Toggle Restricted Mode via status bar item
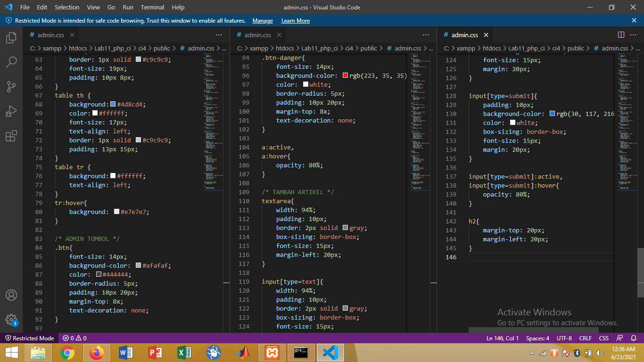This screenshot has width=644, height=362. pyautogui.click(x=29, y=338)
